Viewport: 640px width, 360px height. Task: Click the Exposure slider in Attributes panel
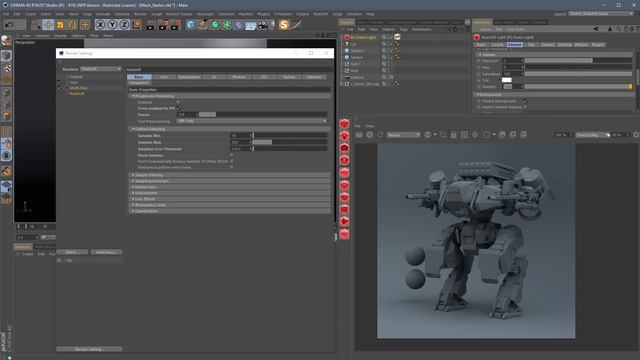578,60
